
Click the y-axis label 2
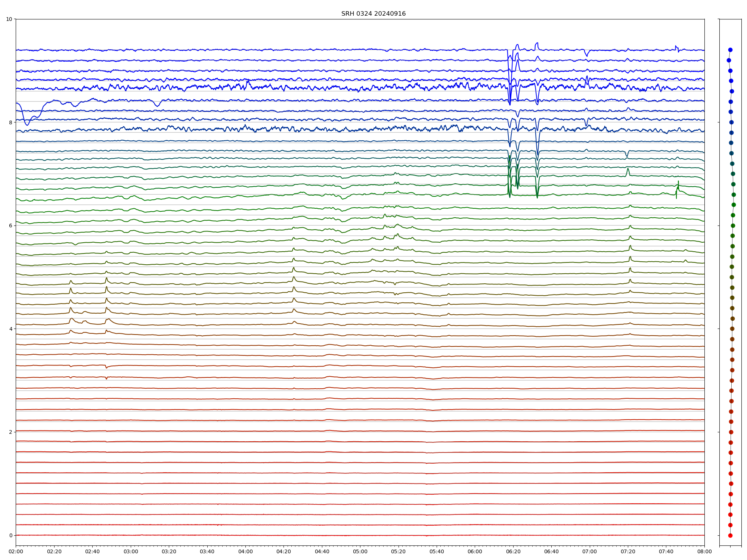pyautogui.click(x=10, y=432)
